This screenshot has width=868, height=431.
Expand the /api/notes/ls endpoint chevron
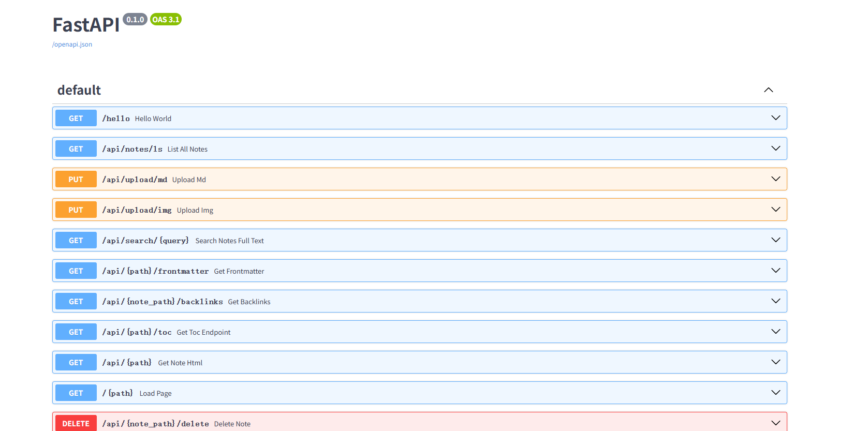776,148
